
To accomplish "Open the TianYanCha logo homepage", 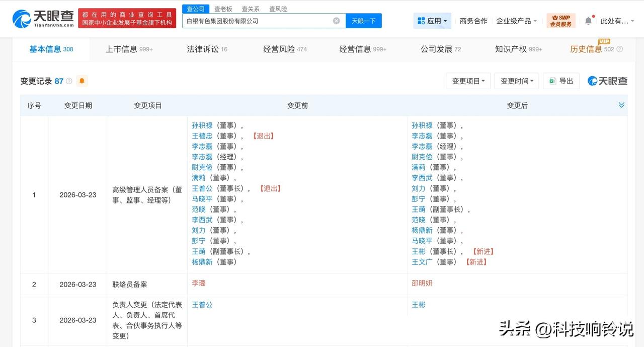I will click(x=44, y=19).
